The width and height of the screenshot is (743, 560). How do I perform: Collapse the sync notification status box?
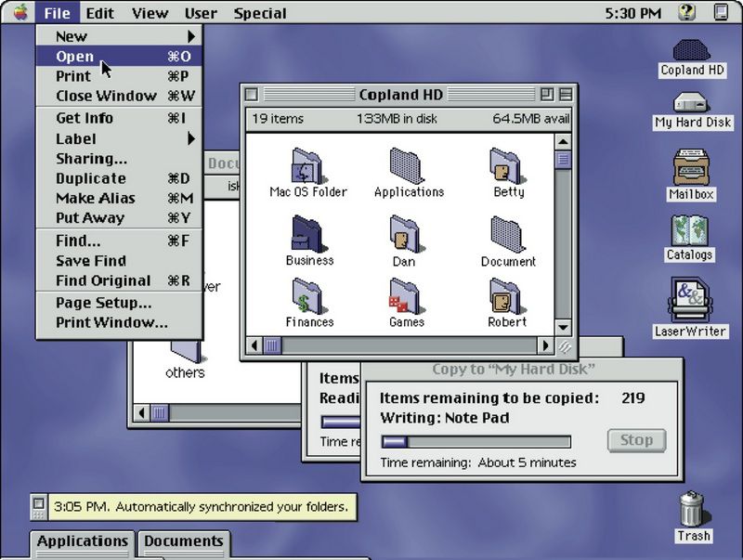[x=38, y=507]
